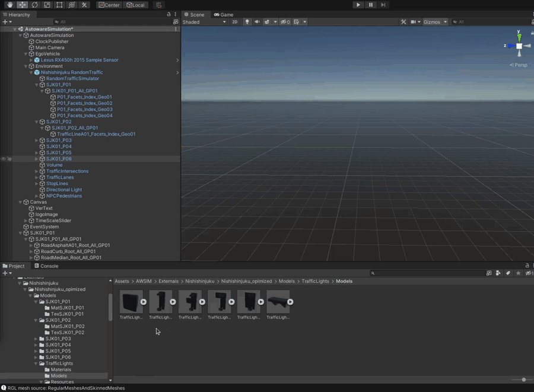Toggle 2D view mode in Scene
534x392 pixels.
coord(234,22)
